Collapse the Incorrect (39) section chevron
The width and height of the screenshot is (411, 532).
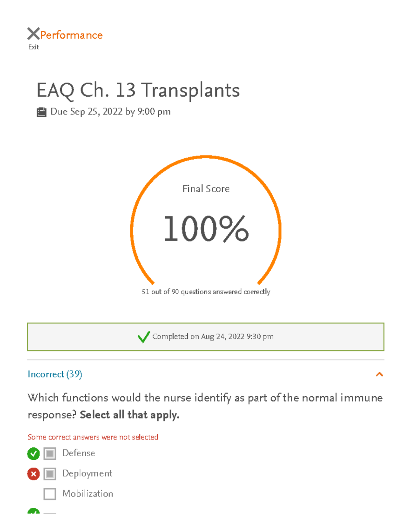coord(379,375)
